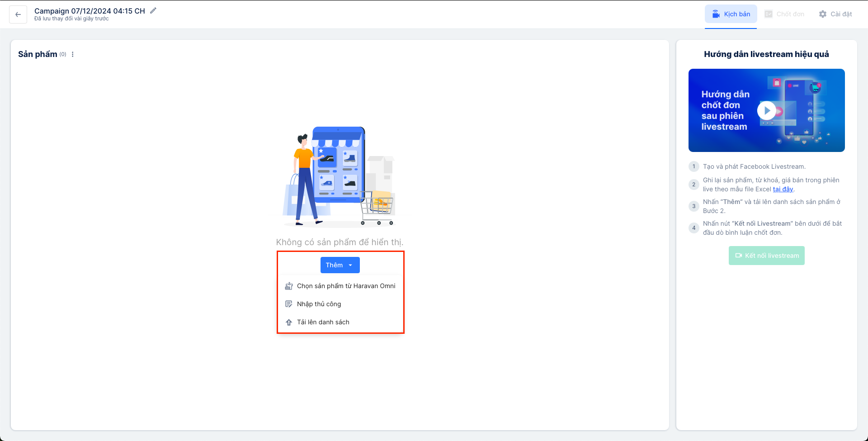The image size is (868, 441).
Task: Click step 1 text Tạo và phát Facebook Livestream
Action: 754,166
